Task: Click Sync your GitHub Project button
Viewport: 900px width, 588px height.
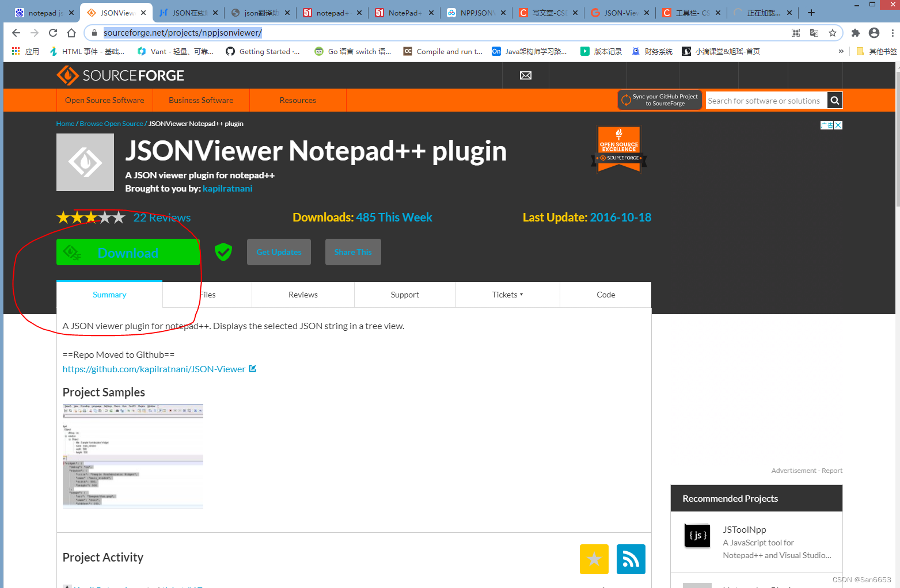Action: pos(660,100)
